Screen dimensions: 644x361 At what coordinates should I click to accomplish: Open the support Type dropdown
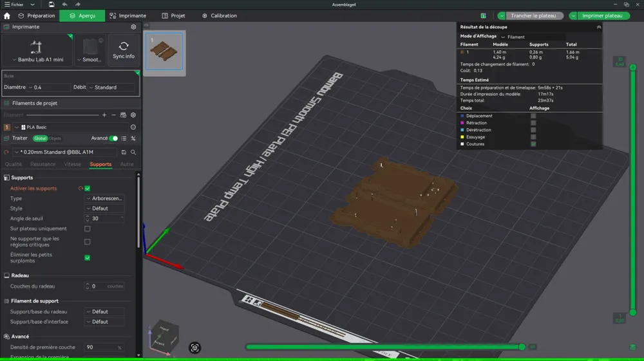[104, 199]
